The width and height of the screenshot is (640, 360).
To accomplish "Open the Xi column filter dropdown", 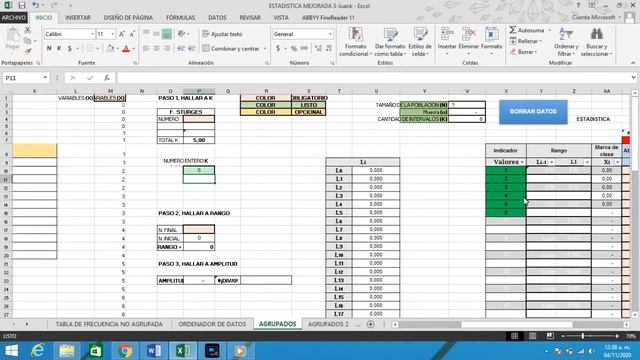I will click(617, 162).
